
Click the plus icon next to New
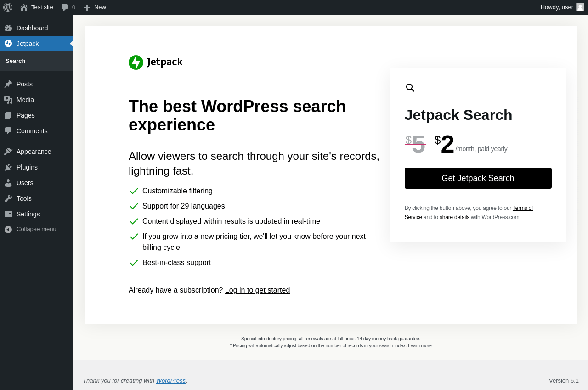pyautogui.click(x=87, y=7)
